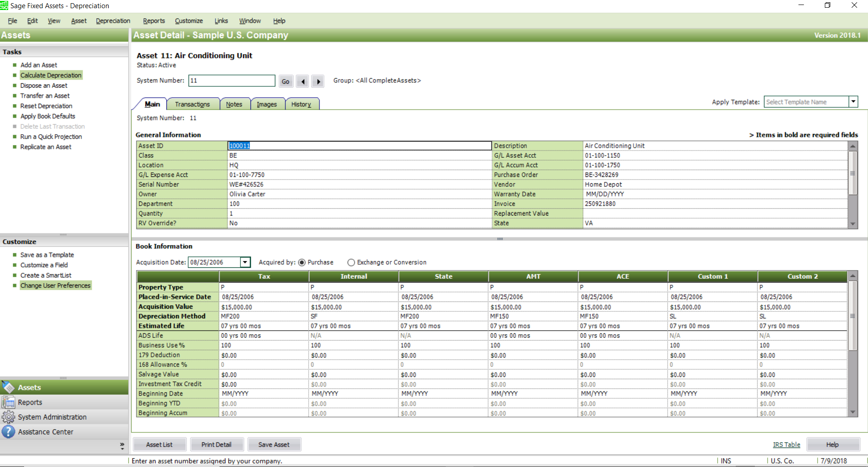Open the File menu

pos(12,21)
